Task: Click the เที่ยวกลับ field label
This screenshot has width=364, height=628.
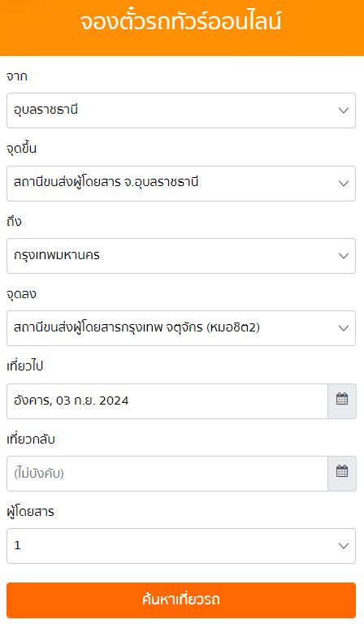Action: (x=31, y=439)
